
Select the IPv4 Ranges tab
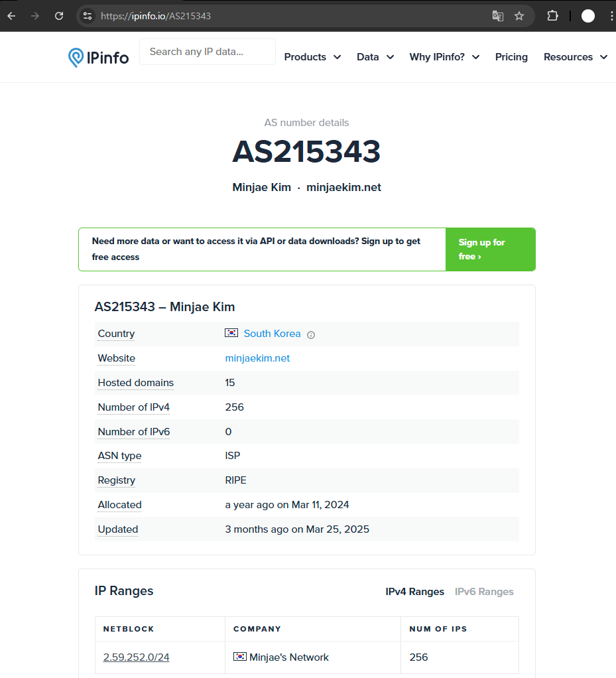[x=414, y=592]
